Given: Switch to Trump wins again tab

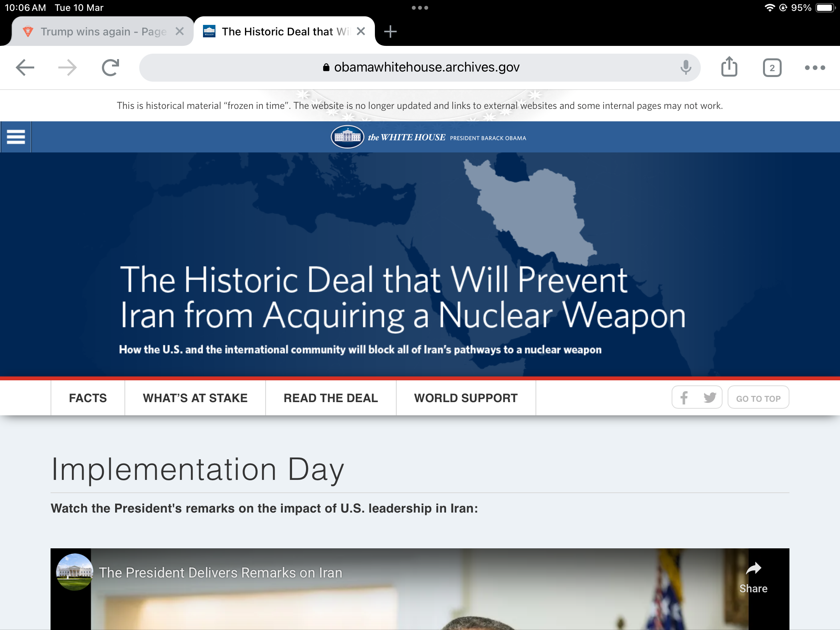Looking at the screenshot, I should point(103,31).
